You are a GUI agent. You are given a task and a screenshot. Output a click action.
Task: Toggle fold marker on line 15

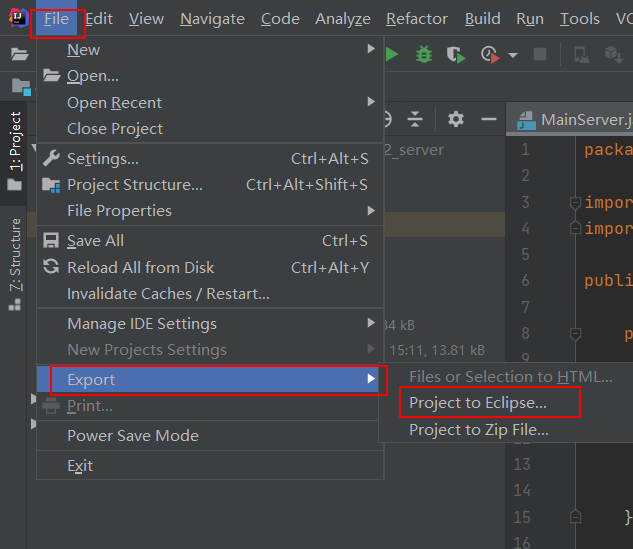575,517
